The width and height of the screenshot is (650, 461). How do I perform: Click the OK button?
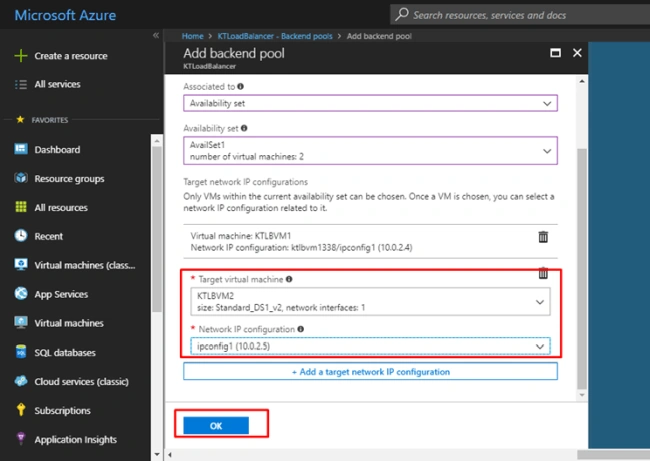pyautogui.click(x=216, y=425)
